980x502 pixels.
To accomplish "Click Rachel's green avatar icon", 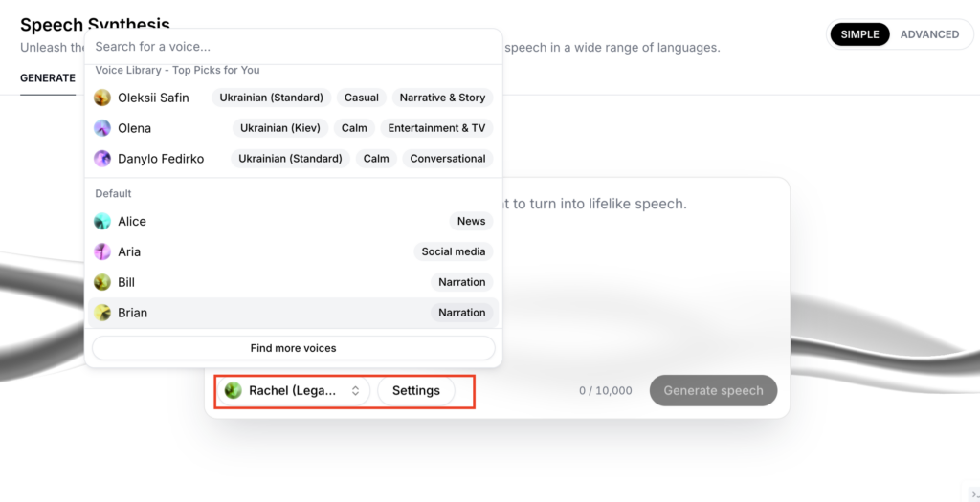I will click(233, 390).
